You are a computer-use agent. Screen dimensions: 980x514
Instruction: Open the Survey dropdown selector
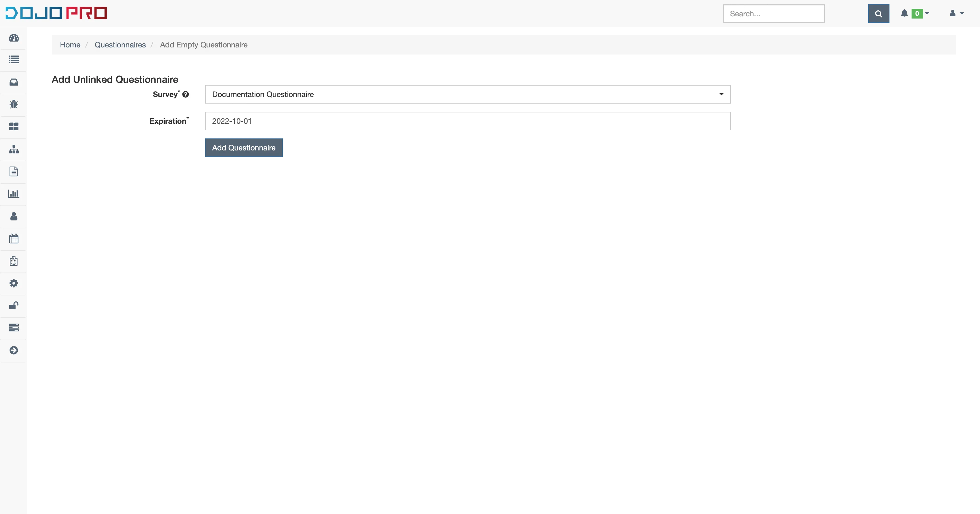pos(468,94)
